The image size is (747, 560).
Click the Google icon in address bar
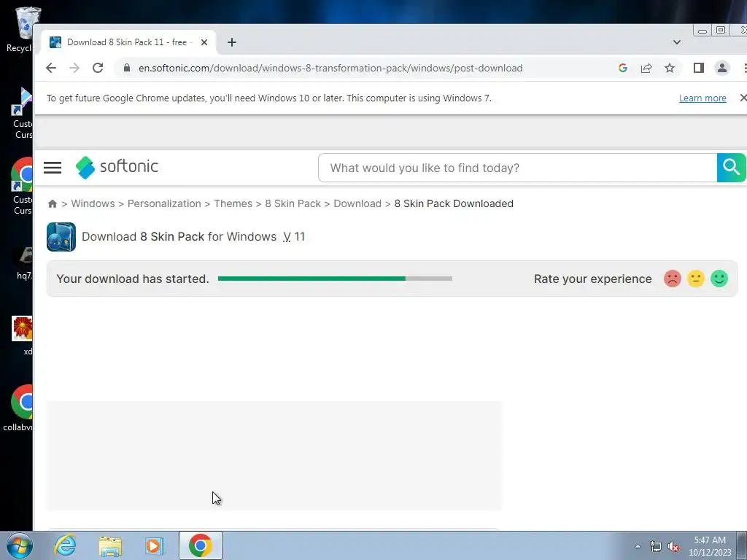[x=623, y=68]
